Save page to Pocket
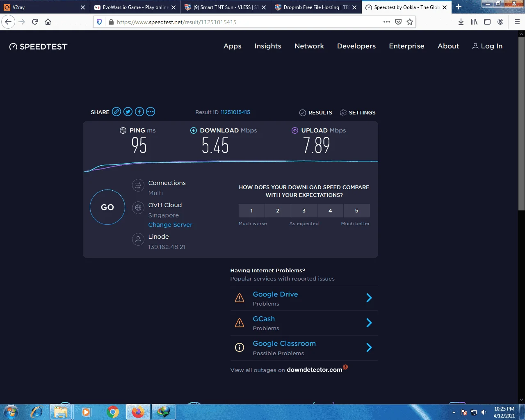 [398, 22]
